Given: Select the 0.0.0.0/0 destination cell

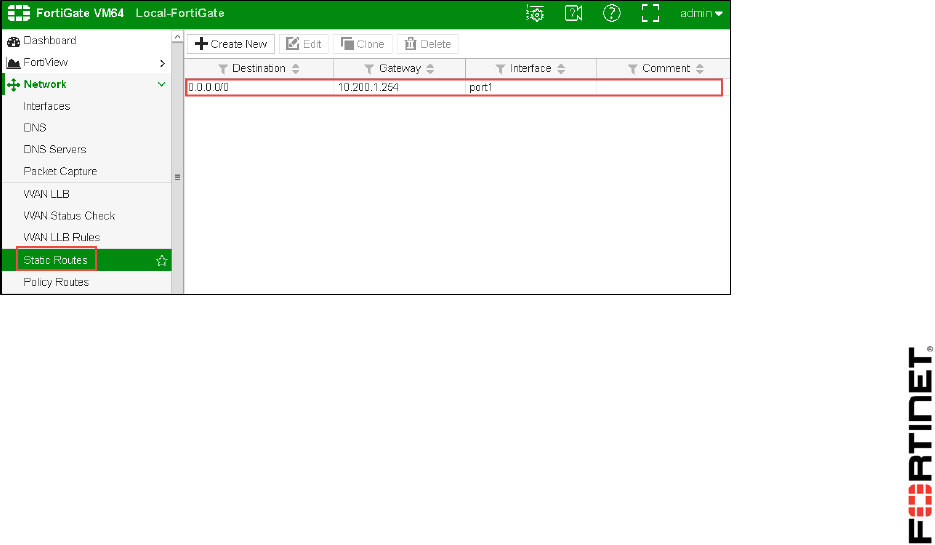Looking at the screenshot, I should 259,87.
